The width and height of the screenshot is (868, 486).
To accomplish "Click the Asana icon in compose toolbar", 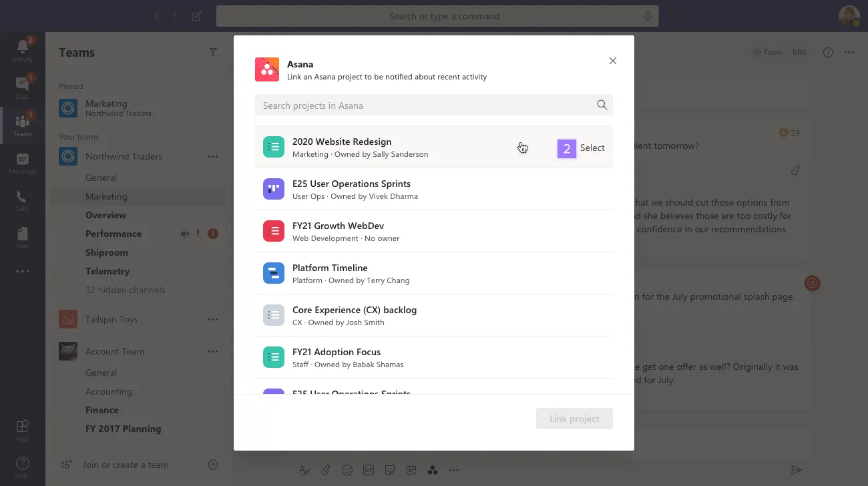I will pos(433,470).
